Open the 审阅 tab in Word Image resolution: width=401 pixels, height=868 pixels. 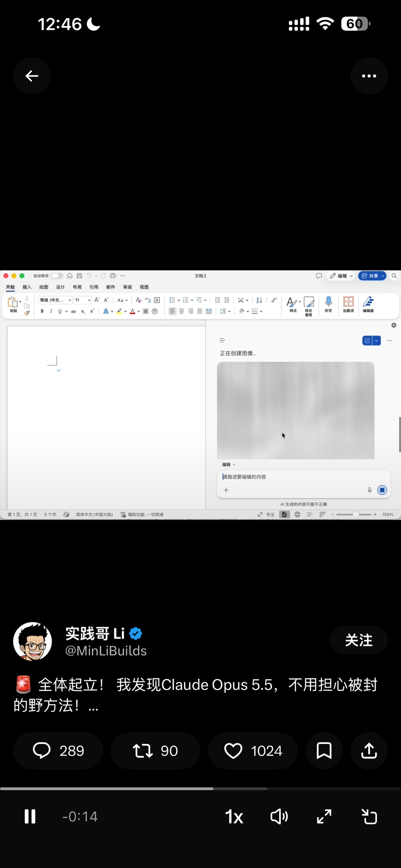127,287
